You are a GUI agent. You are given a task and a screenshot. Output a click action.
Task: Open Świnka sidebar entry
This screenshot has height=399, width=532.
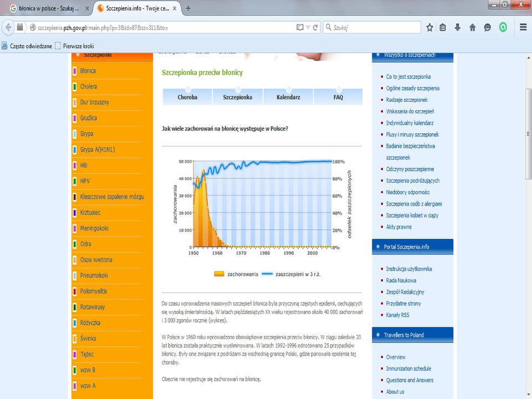[x=88, y=338]
